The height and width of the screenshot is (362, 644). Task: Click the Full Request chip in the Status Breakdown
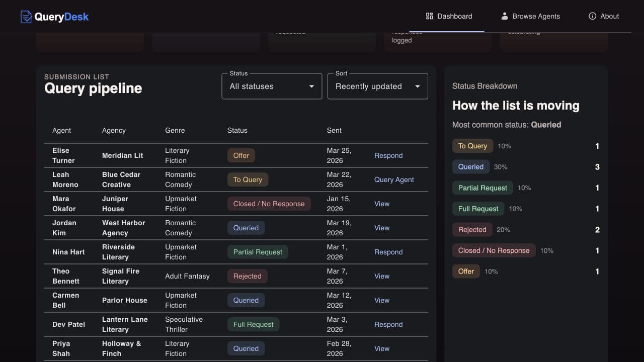pyautogui.click(x=478, y=209)
